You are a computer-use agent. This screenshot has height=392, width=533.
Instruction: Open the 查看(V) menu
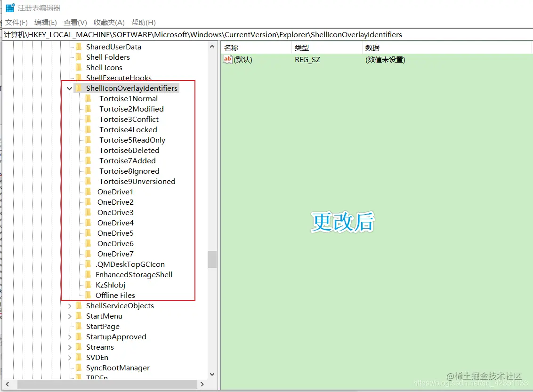tap(75, 23)
